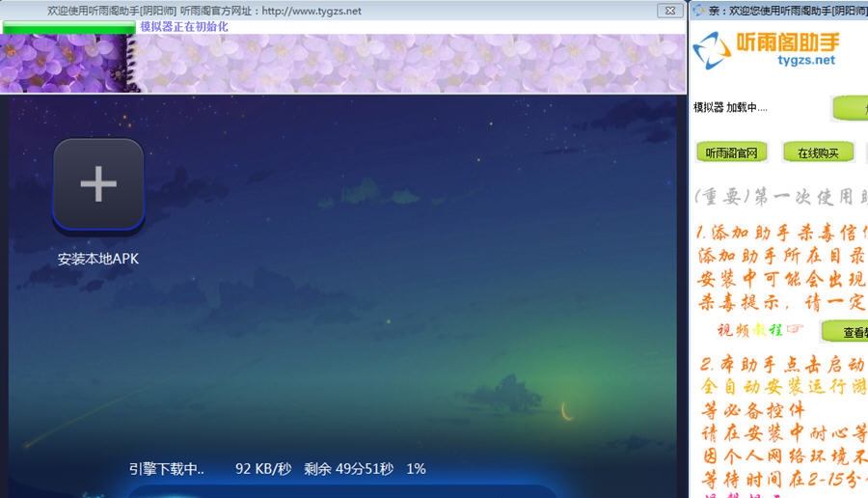Click the 1% download percentage

416,469
